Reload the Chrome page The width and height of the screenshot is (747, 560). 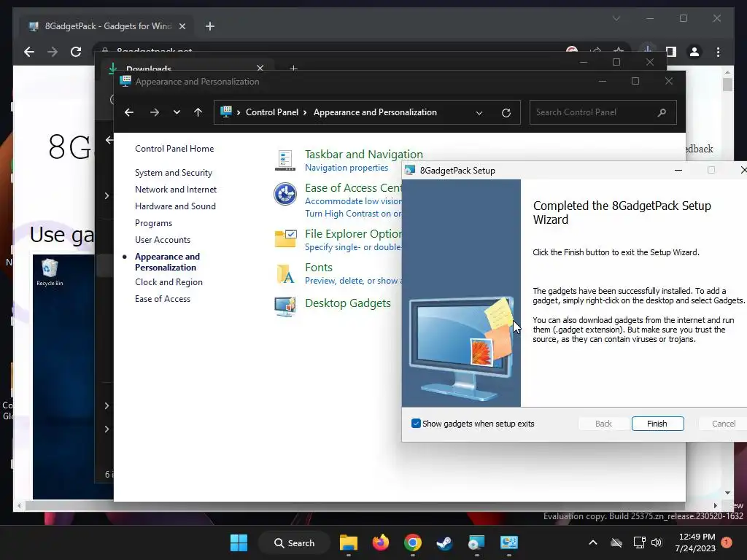[76, 52]
